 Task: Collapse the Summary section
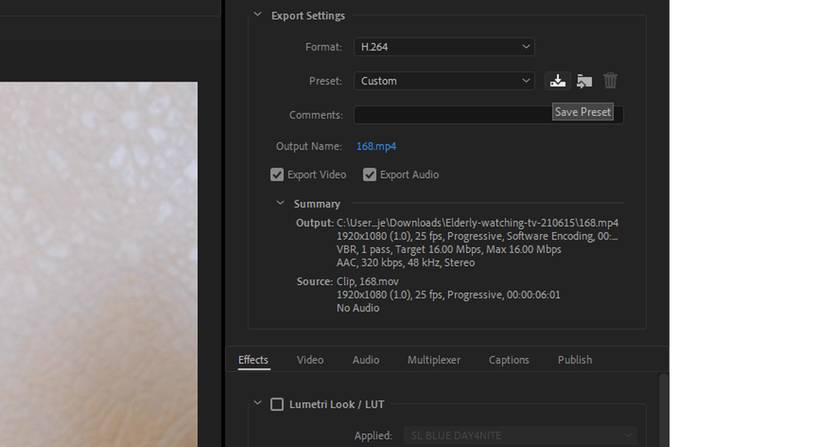(x=280, y=203)
